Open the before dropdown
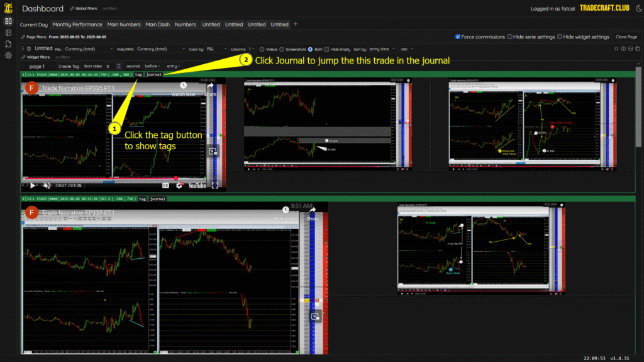Screen dimensions: 644x362 tap(152, 66)
